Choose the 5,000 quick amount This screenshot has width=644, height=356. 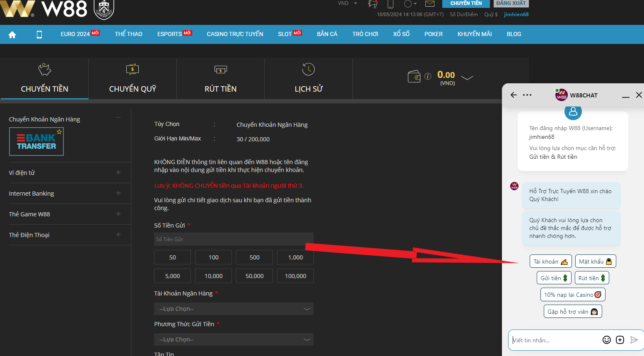[172, 276]
